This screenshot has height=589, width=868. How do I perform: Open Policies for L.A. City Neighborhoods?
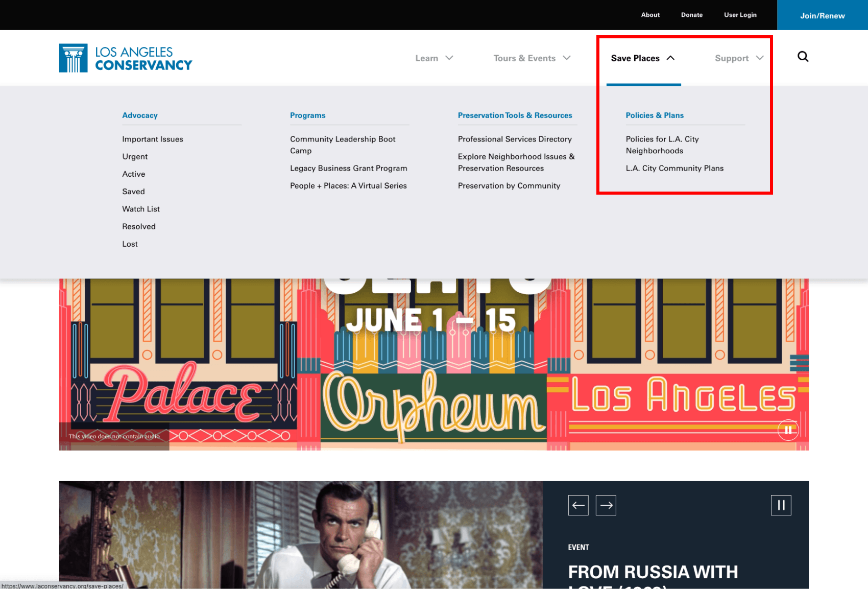coord(662,145)
